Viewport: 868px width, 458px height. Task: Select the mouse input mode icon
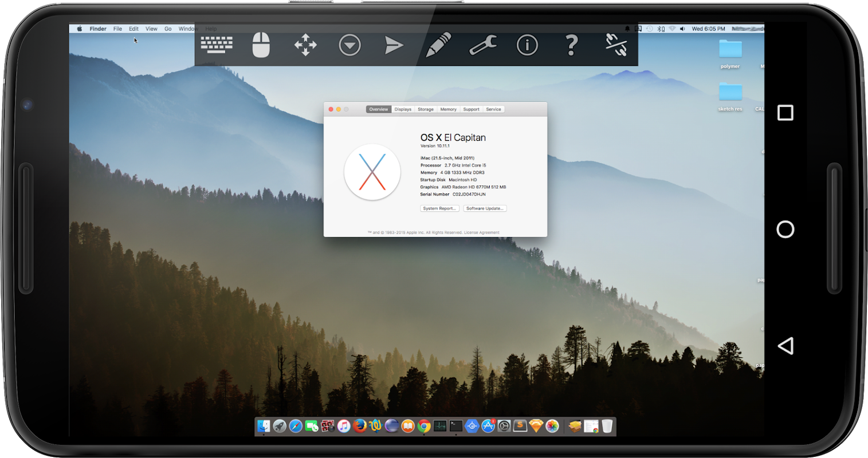(x=261, y=45)
